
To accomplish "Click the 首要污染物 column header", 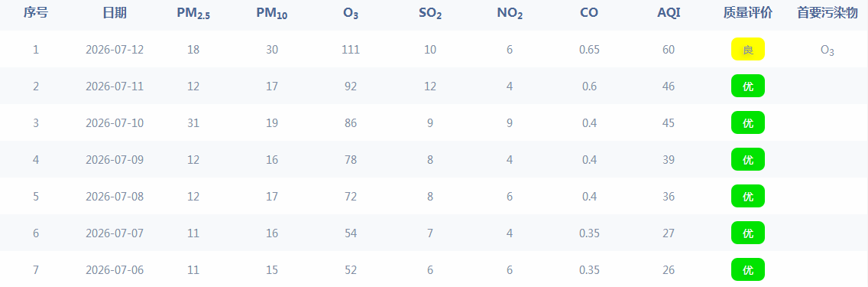I will click(x=827, y=13).
